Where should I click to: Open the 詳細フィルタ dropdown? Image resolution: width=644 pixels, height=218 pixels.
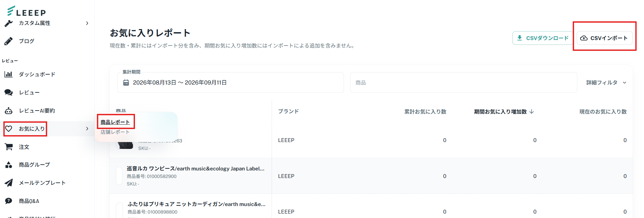[x=606, y=82]
